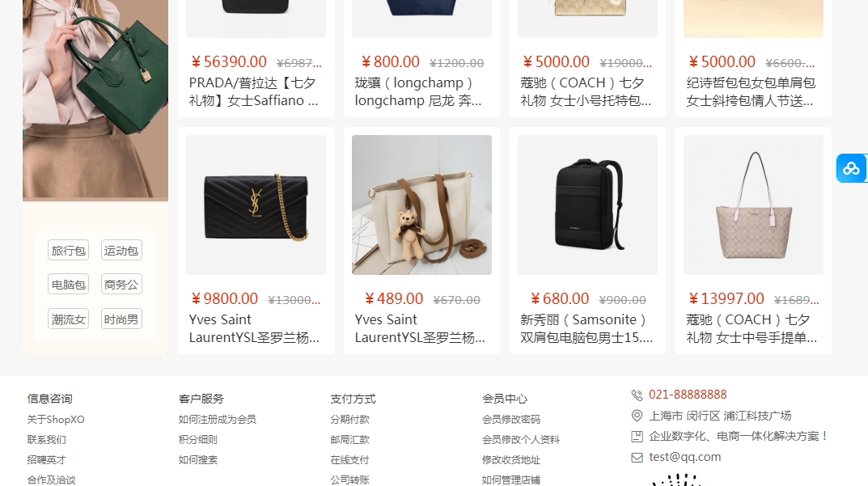The image size is (868, 486).
Task: Select the 商务公 category tag
Action: 121,285
